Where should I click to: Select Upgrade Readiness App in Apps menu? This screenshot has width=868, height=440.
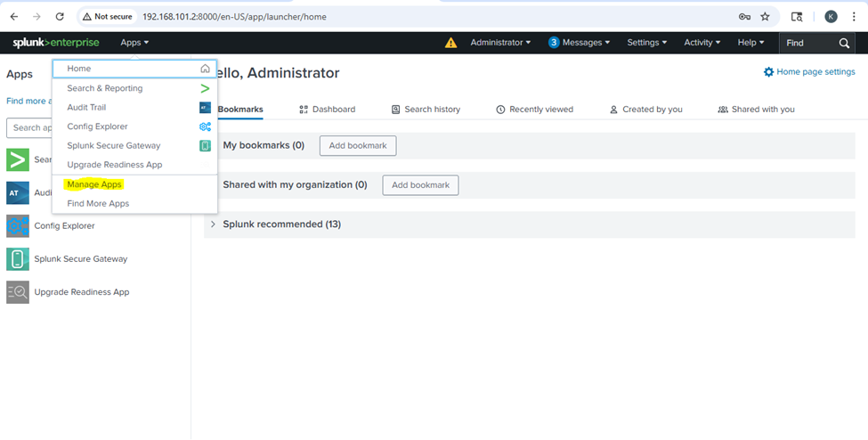pyautogui.click(x=134, y=165)
